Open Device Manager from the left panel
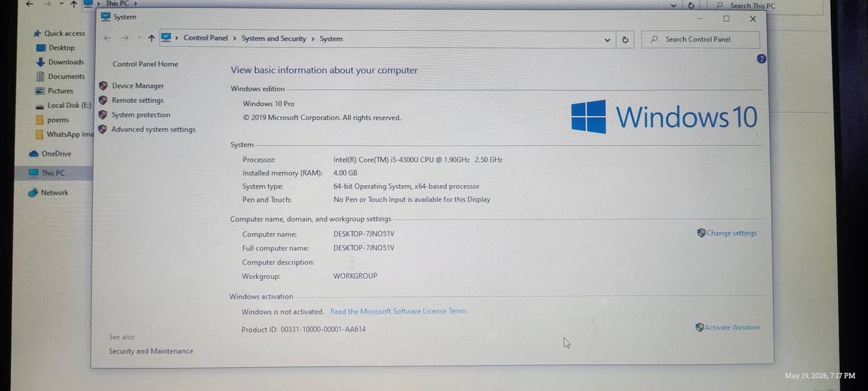 tap(137, 86)
